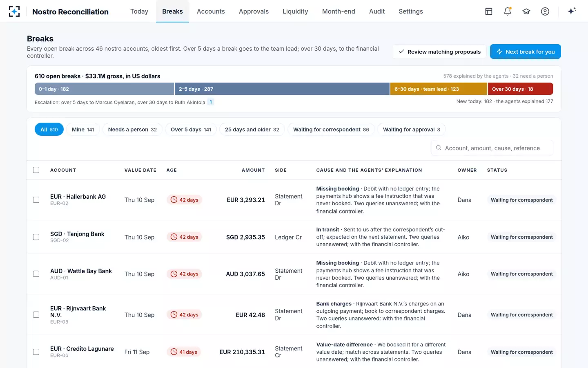Select the All 610 filter chip
The width and height of the screenshot is (588, 368).
click(49, 130)
